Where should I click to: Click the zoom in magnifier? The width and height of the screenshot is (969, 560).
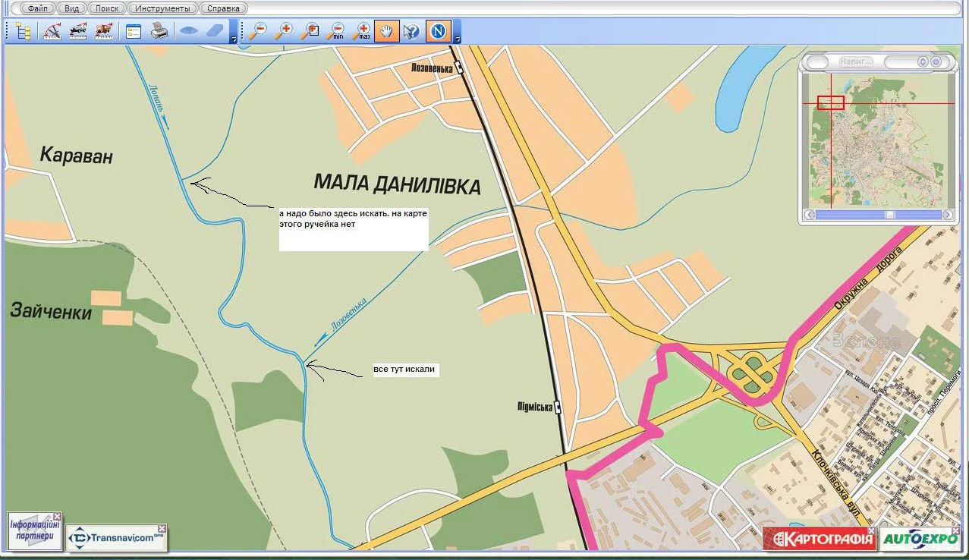284,31
